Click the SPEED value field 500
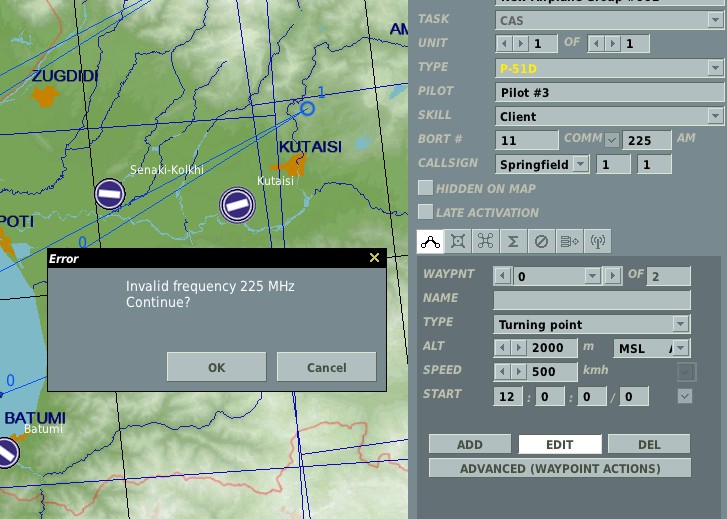 552,372
